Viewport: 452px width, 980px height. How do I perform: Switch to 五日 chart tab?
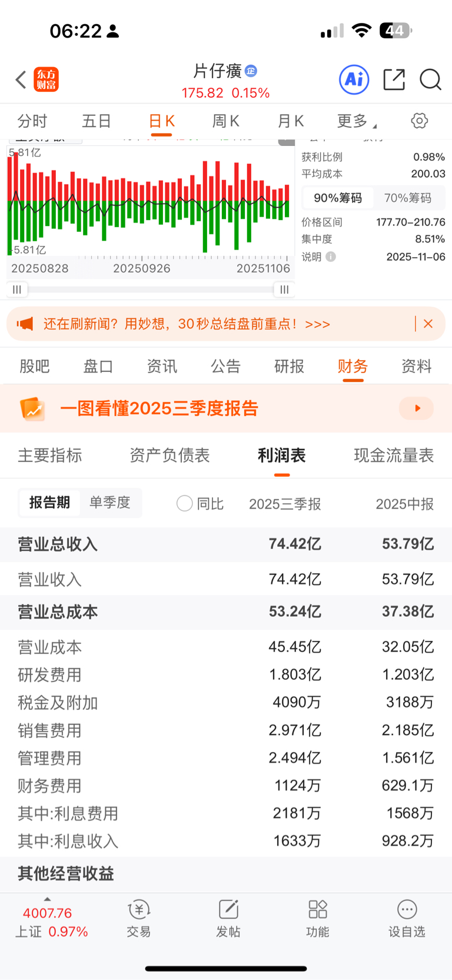(97, 121)
